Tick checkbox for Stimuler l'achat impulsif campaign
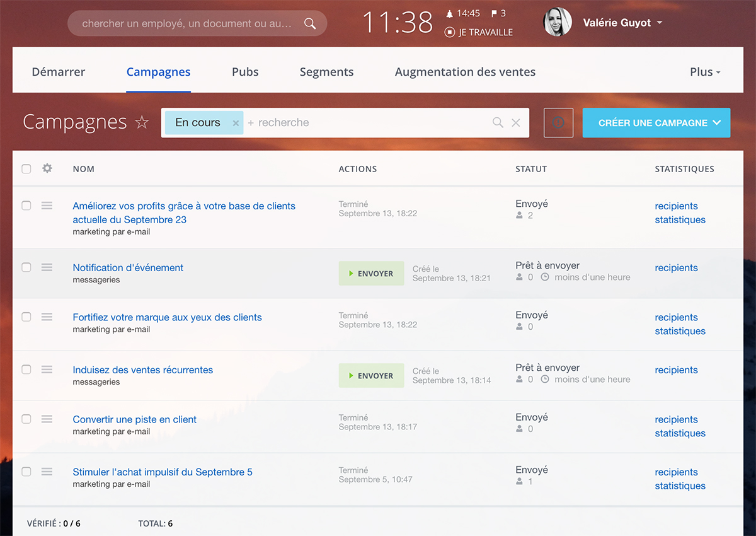756x536 pixels. click(26, 472)
